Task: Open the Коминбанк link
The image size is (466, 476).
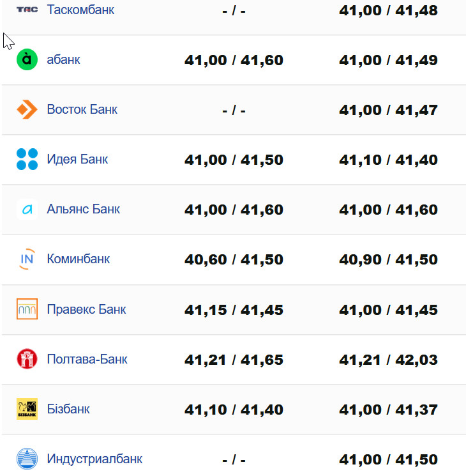Action: coord(78,259)
